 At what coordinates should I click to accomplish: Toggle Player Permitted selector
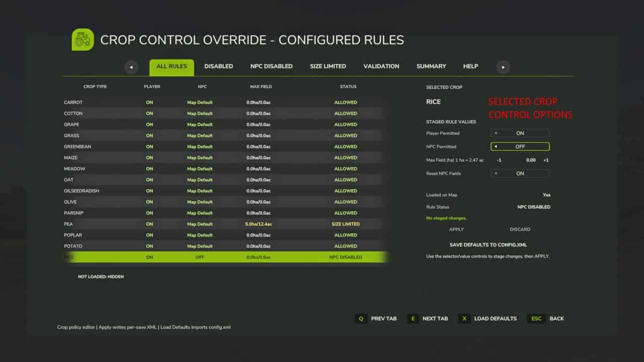pyautogui.click(x=520, y=133)
